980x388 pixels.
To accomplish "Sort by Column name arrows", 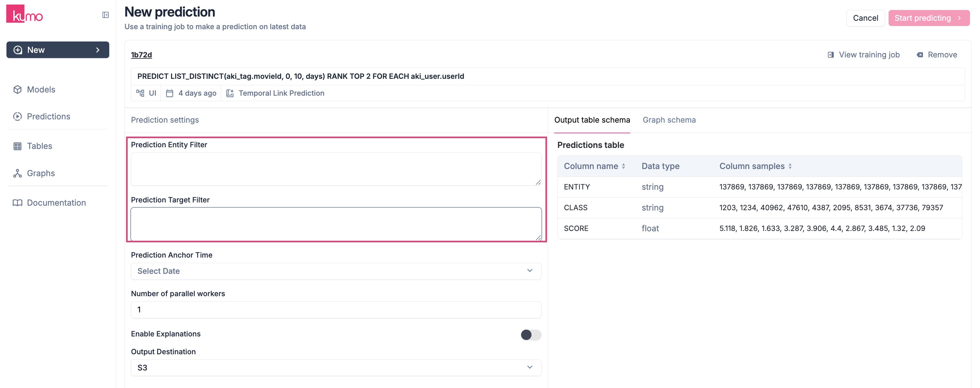I will click(623, 166).
